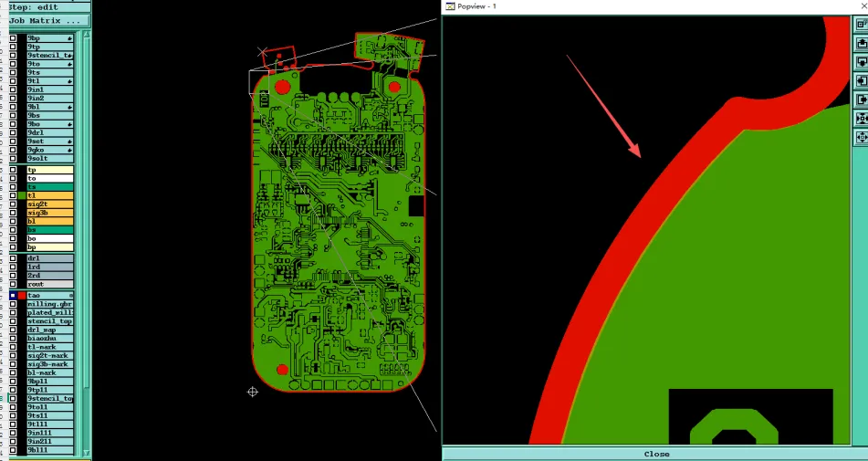
Task: Open the Job Matrix button
Action: [48, 21]
